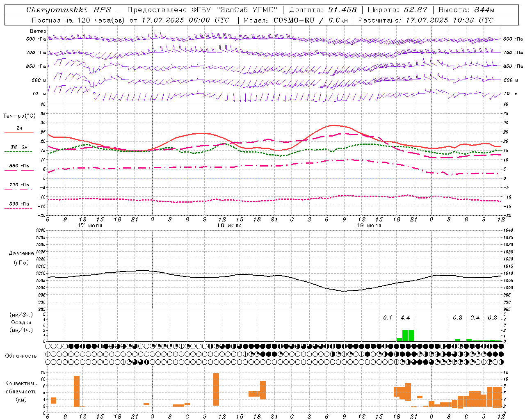Click the solid red line sample under 2м legend
The width and height of the screenshot is (525, 420).
point(19,132)
